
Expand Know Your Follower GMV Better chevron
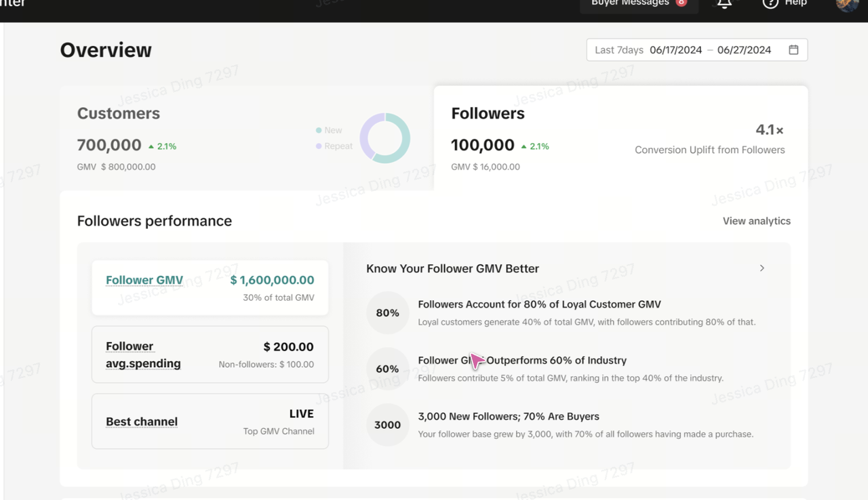[762, 268]
